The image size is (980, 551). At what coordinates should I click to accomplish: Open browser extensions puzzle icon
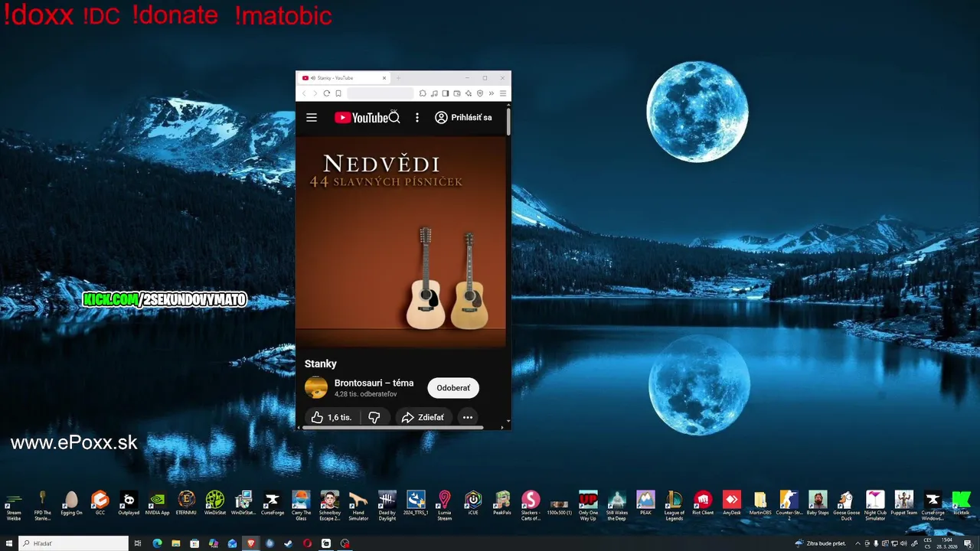pos(423,93)
